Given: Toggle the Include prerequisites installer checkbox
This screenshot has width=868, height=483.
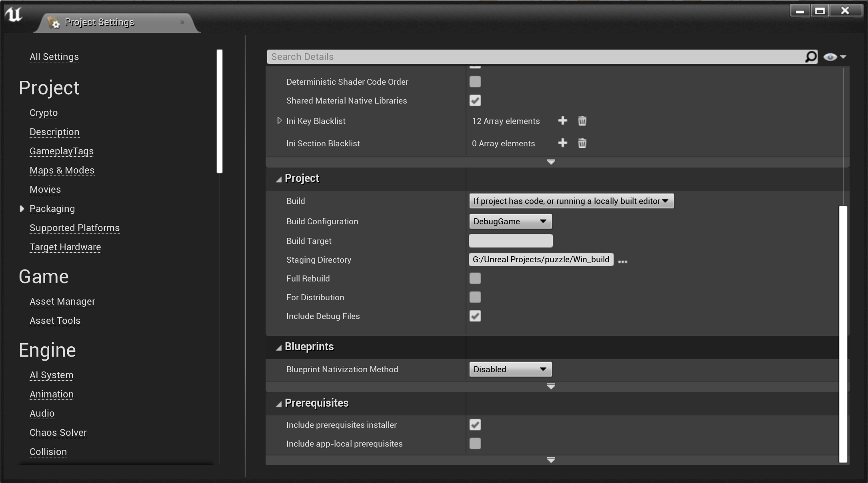Looking at the screenshot, I should (x=475, y=425).
